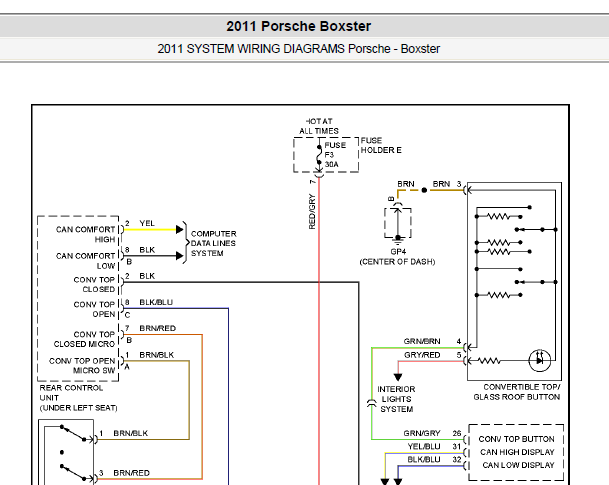609x485 pixels.
Task: Click the "REAR CONTROL UNIT (UNDER LEFT SEAT)" caption
Action: point(78,398)
